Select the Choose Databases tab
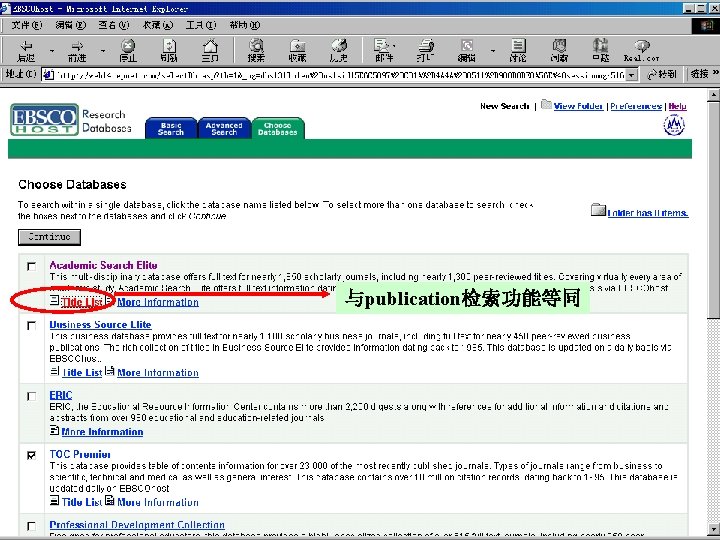 pyautogui.click(x=277, y=128)
